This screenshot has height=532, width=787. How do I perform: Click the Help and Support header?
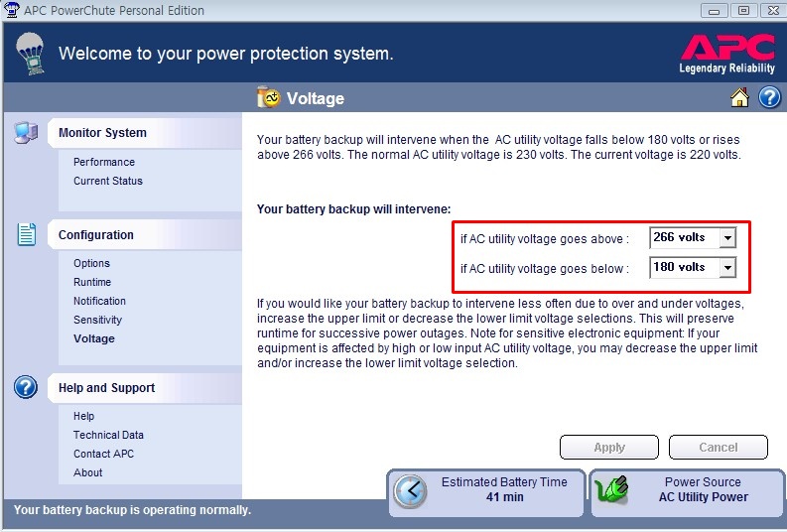click(x=145, y=388)
